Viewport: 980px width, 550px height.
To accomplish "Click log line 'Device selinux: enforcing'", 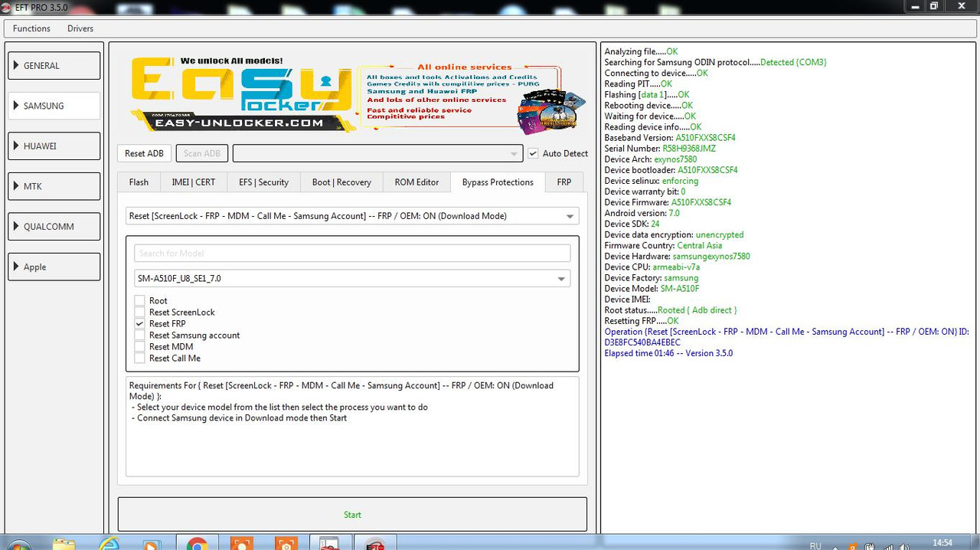I will point(652,181).
